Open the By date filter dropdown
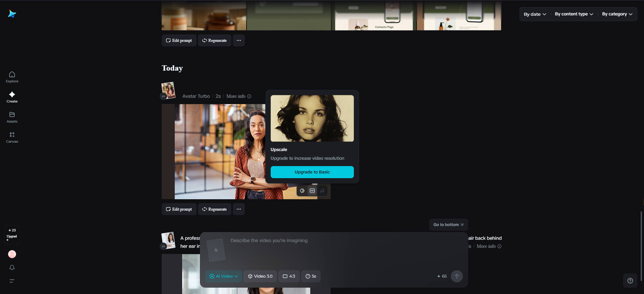 tap(535, 14)
